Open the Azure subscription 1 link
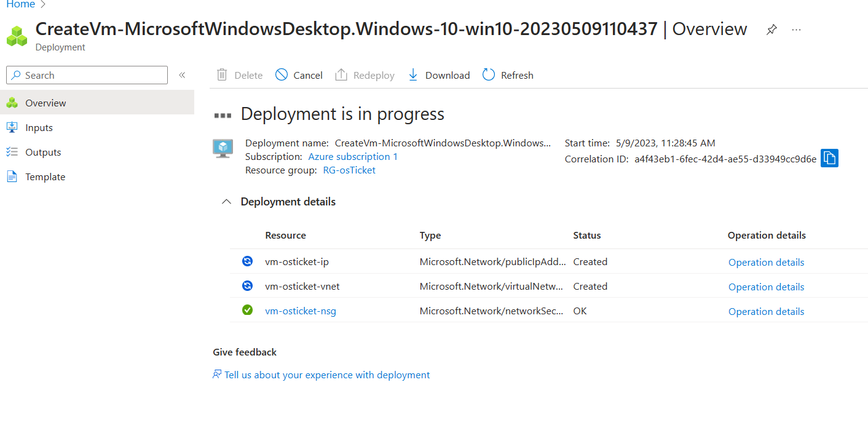Screen dimensions: 868x425 click(353, 157)
